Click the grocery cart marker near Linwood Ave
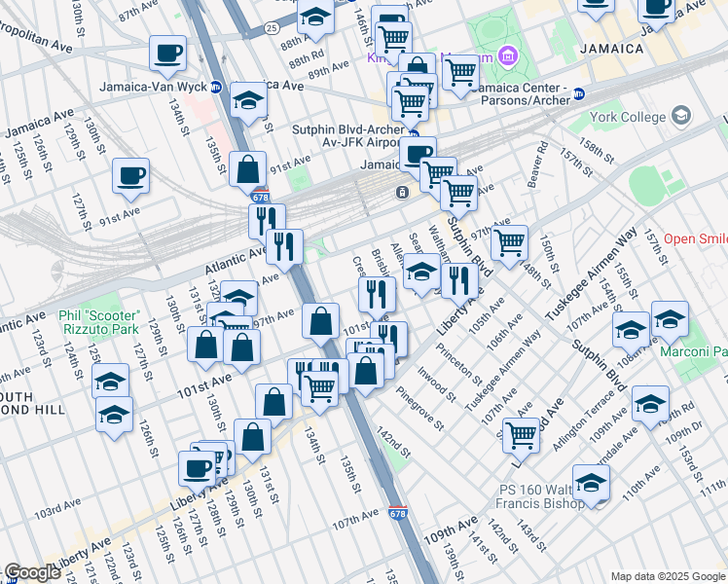This screenshot has width=728, height=584. (x=522, y=436)
